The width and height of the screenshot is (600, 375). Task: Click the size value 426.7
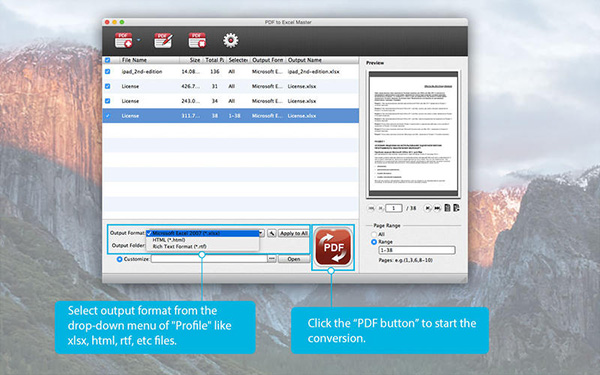[x=191, y=86]
